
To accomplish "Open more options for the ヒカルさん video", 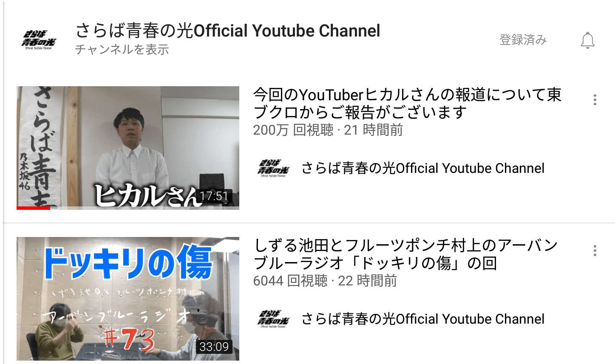I will [595, 100].
